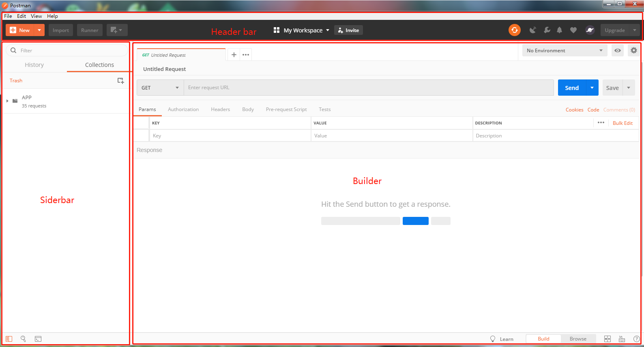
Task: Open the View menu
Action: tap(36, 16)
